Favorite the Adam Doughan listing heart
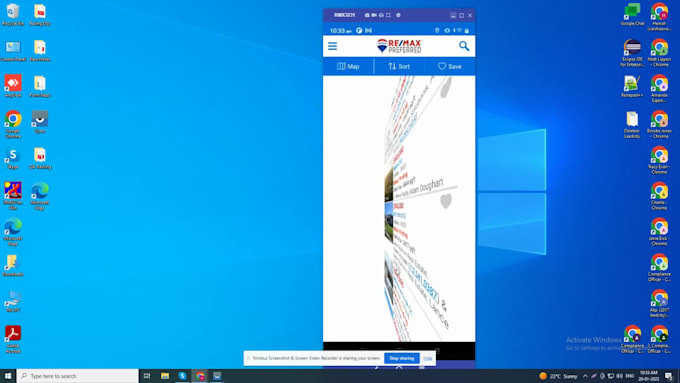The height and width of the screenshot is (383, 680). point(446,201)
